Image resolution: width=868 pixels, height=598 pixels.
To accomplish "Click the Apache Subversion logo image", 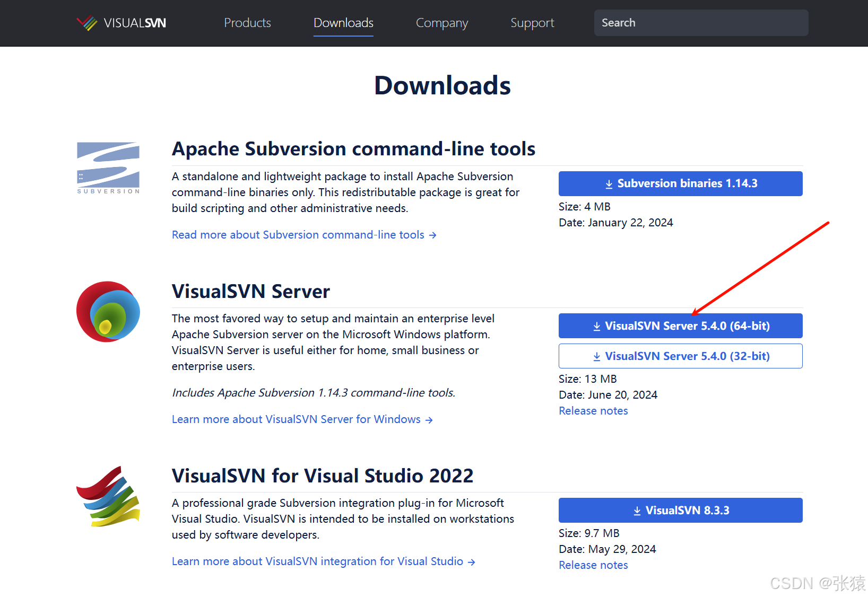I will (108, 168).
